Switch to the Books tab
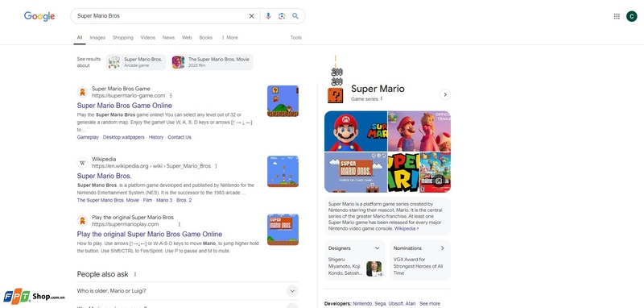The width and height of the screenshot is (644, 308). click(206, 37)
